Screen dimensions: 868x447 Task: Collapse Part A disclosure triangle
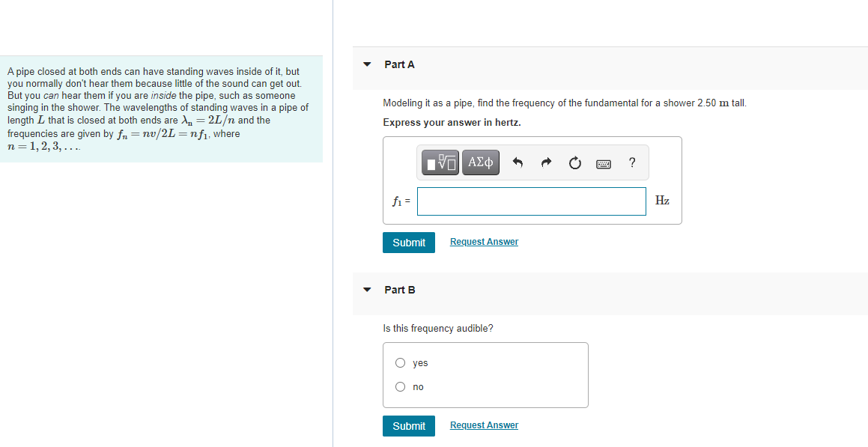coord(366,64)
